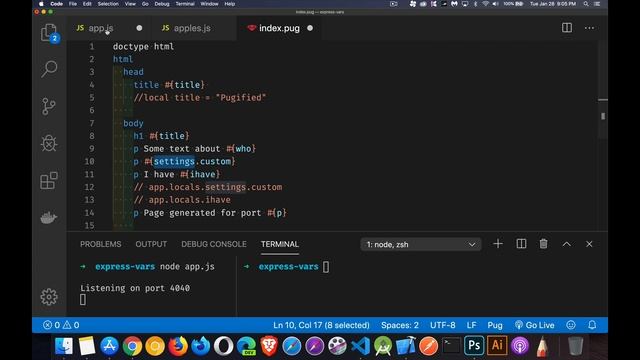Open Spotlight search in the menu bar
640x360 pixels.
coord(586,4)
